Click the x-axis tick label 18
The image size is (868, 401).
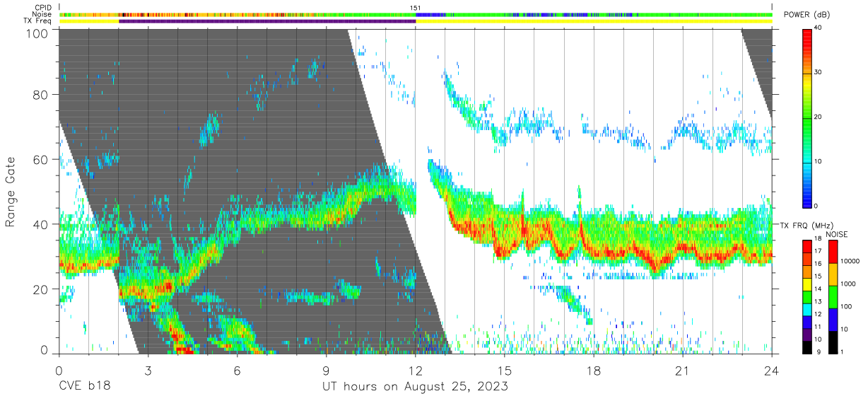[x=594, y=370]
